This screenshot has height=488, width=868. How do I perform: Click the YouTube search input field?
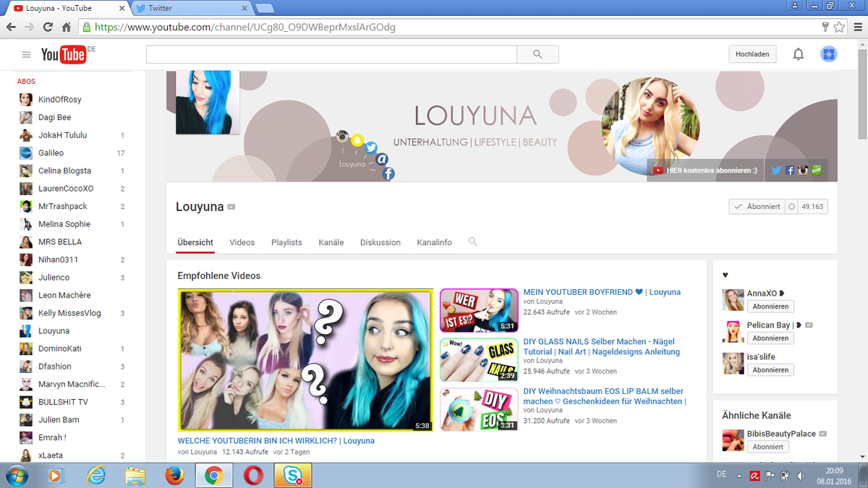[331, 54]
